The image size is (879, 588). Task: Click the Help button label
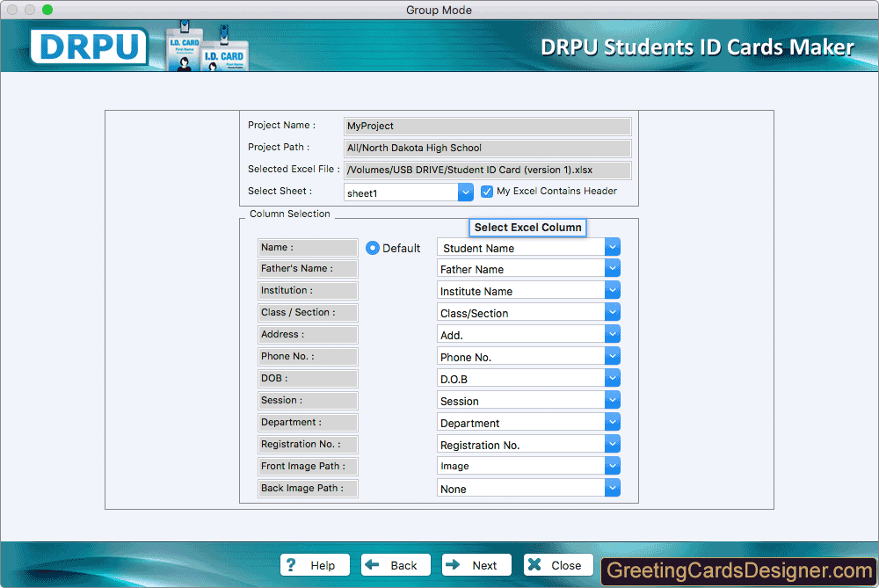coord(323,565)
